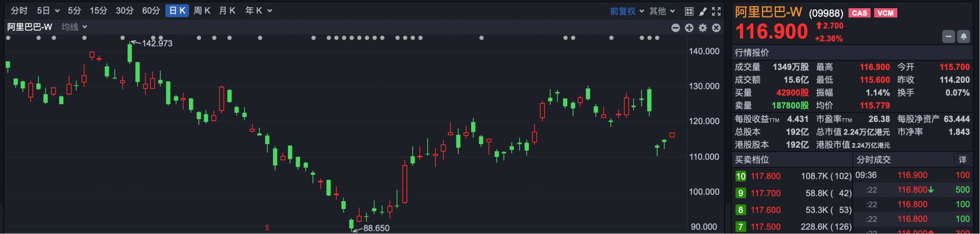The image size is (980, 234).
Task: Click the 成交量 value 1349万股
Action: pos(791,67)
